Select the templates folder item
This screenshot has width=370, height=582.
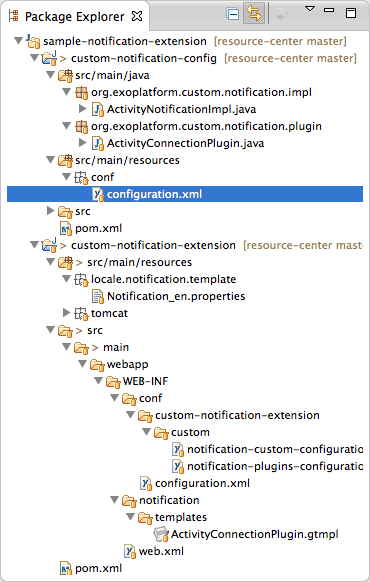click(x=173, y=517)
